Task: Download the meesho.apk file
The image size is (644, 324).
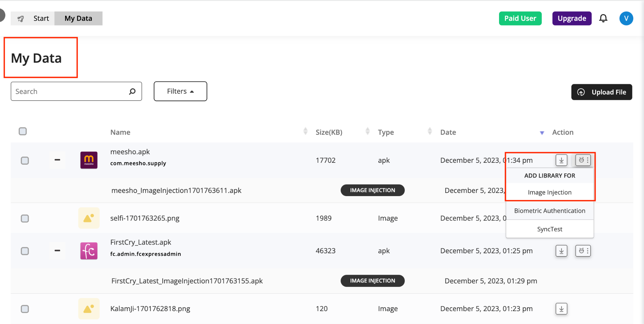Action: point(561,160)
